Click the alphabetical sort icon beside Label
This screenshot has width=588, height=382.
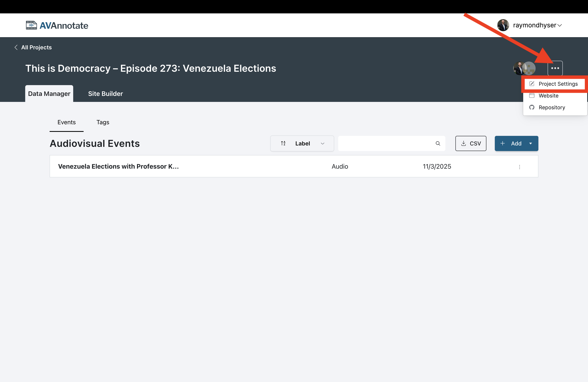tap(283, 143)
